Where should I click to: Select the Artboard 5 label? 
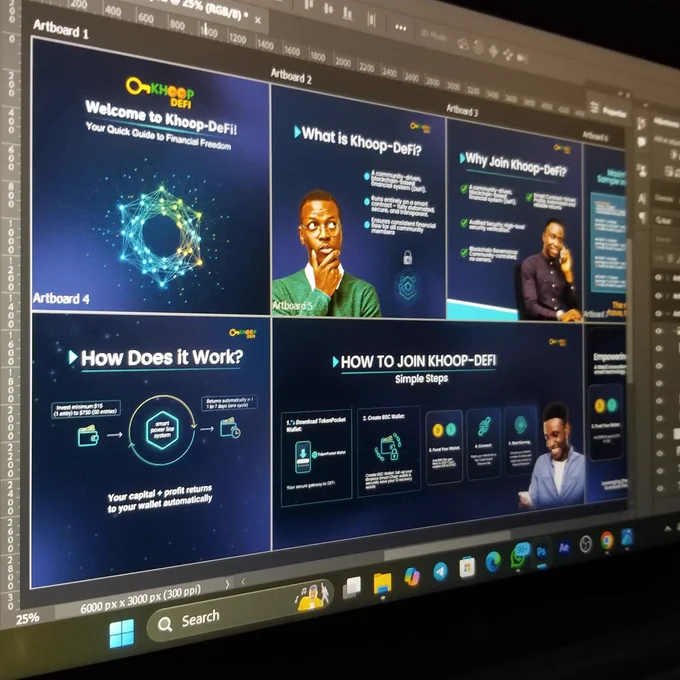[x=292, y=306]
